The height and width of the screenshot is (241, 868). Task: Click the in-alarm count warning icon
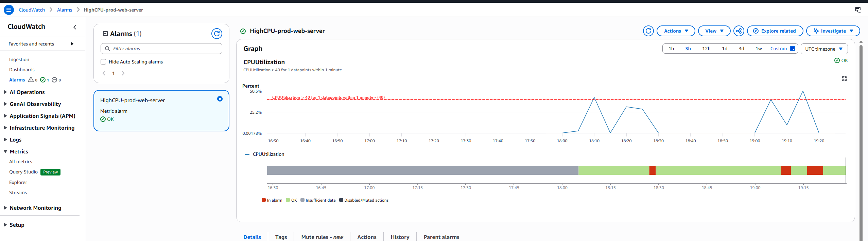[31, 80]
